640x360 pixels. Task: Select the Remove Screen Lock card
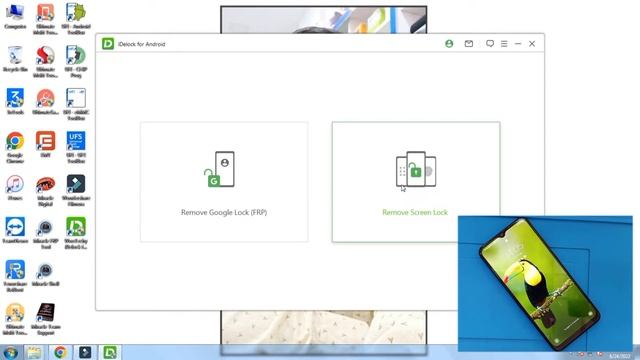tap(416, 182)
